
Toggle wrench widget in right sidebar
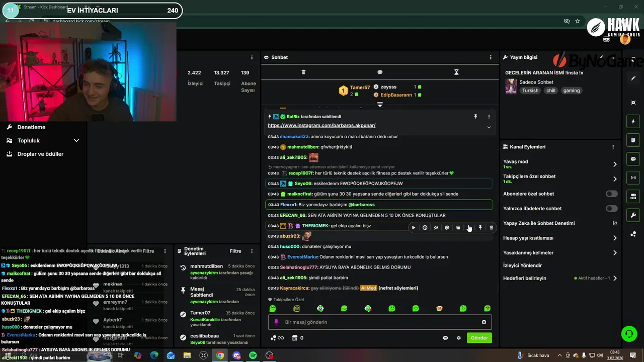(x=633, y=215)
